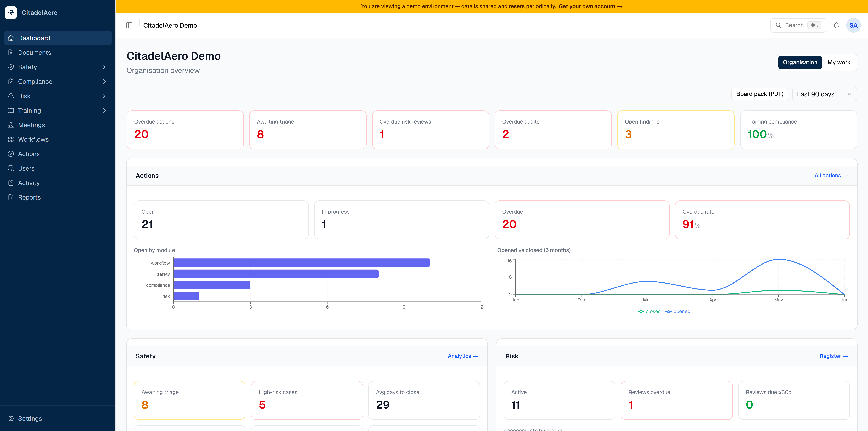Image resolution: width=868 pixels, height=431 pixels.
Task: Click the In progress card
Action: [401, 220]
